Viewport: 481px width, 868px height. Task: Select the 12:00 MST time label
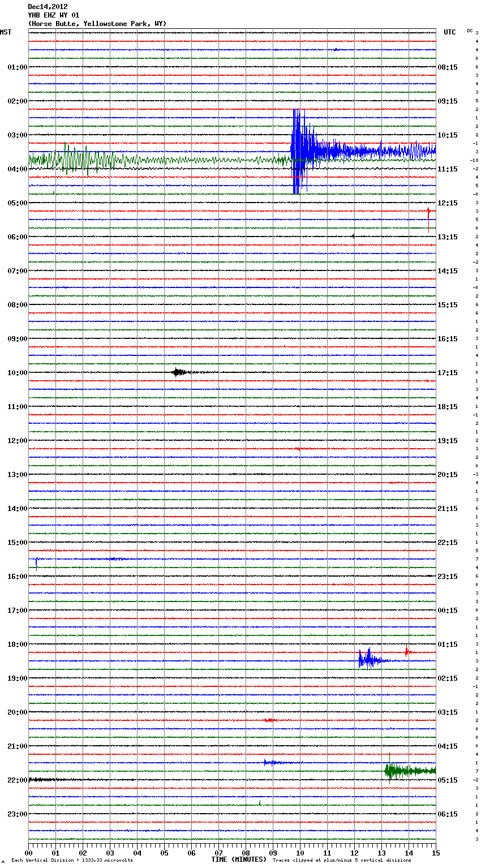click(x=18, y=441)
